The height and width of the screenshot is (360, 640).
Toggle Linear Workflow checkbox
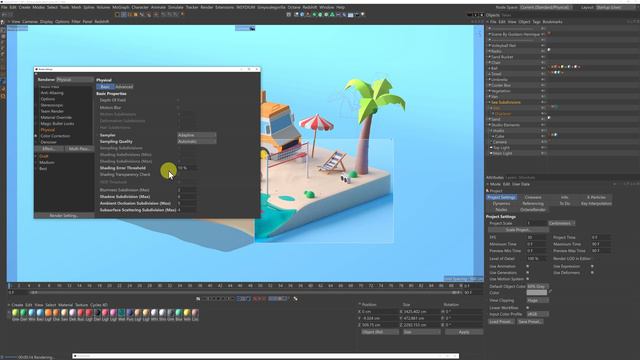528,308
